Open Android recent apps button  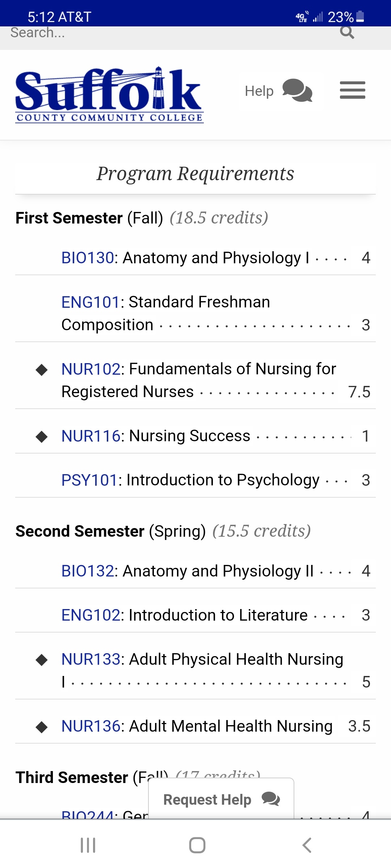coord(88,845)
